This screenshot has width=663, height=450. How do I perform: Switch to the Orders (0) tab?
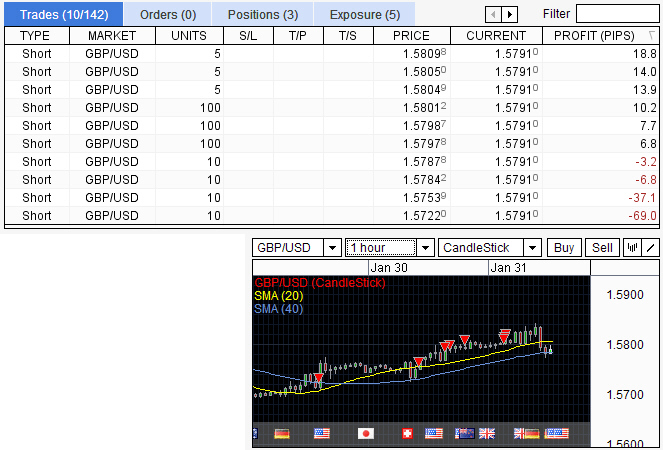pyautogui.click(x=168, y=14)
